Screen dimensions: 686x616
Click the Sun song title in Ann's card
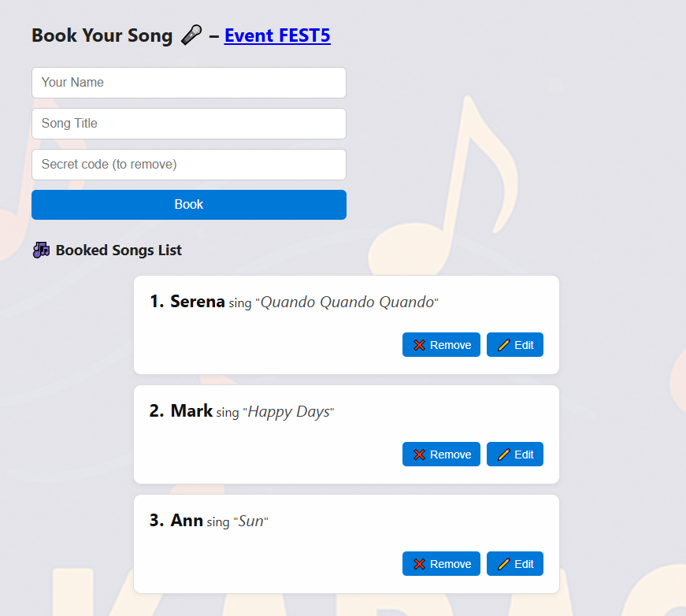pyautogui.click(x=251, y=521)
